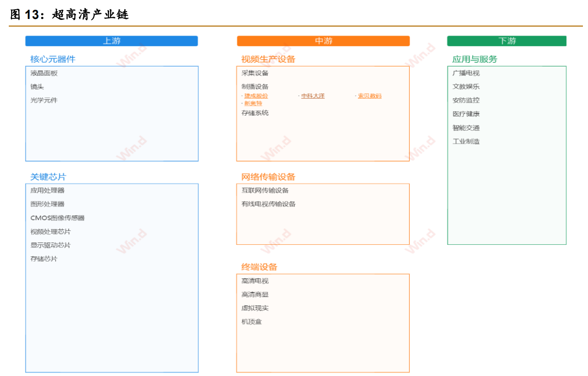Click the 视频生产设备 section heading

click(x=268, y=59)
